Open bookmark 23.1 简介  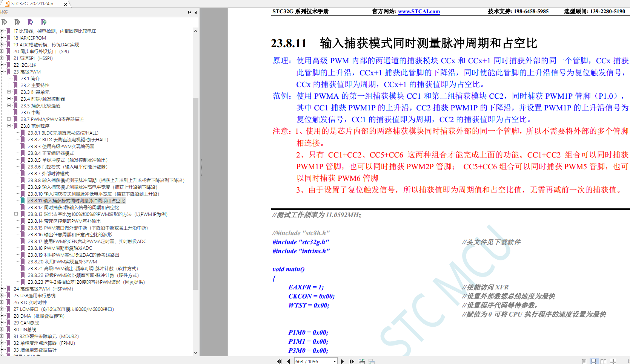[30, 79]
